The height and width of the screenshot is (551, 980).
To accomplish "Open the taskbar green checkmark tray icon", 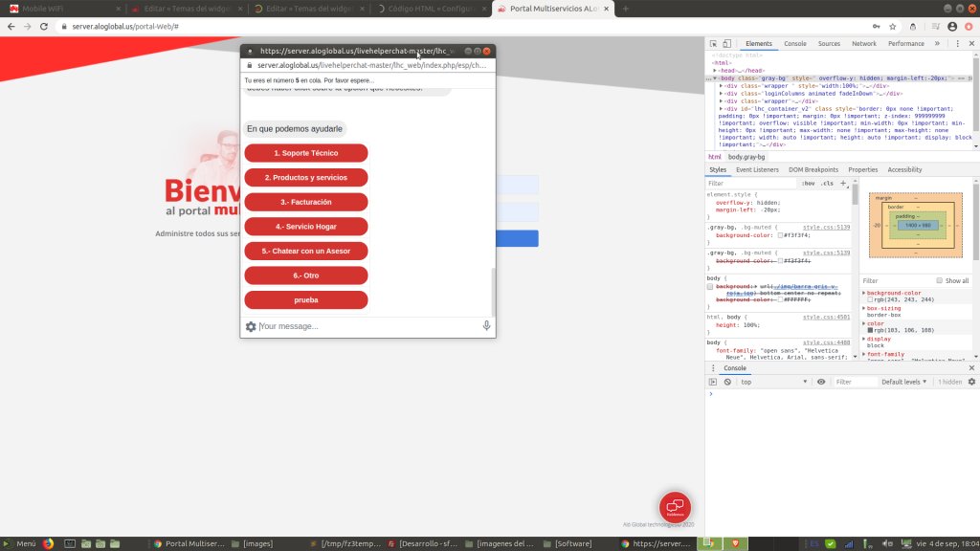I will coord(830,543).
